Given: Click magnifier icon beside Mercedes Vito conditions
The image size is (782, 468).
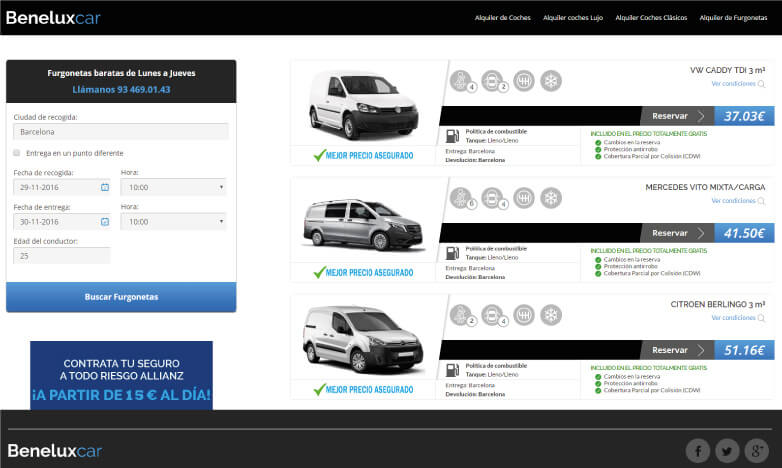Looking at the screenshot, I should [761, 201].
